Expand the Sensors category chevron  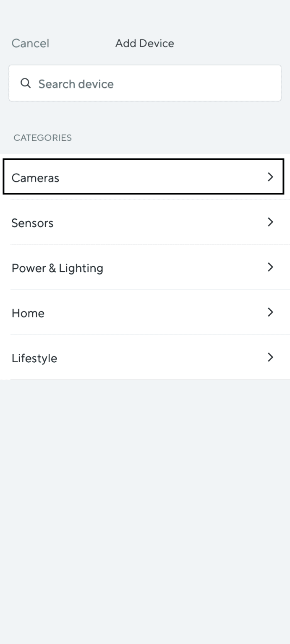[271, 222]
